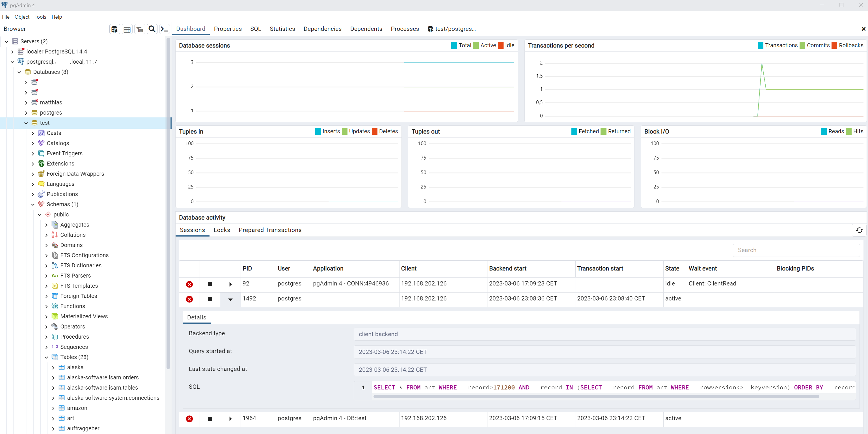The height and width of the screenshot is (434, 868).
Task: Open the Object menu
Action: point(22,17)
